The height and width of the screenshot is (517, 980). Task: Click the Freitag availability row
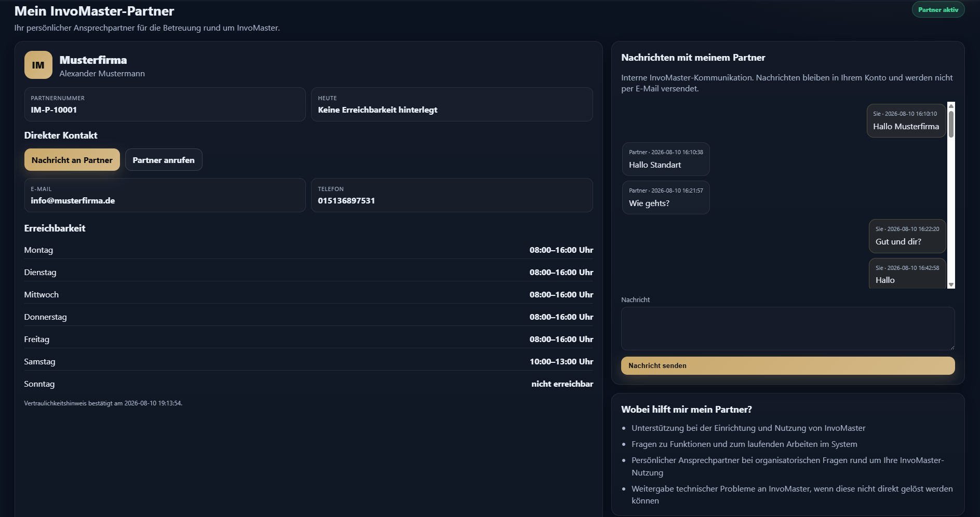(308, 339)
